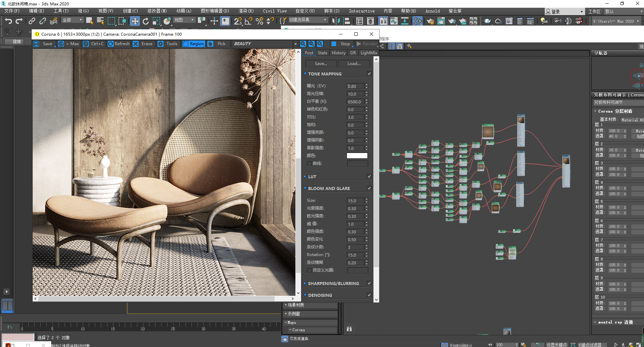This screenshot has width=644, height=347.
Task: Disable the Tone Mapping checkbox
Action: click(369, 74)
